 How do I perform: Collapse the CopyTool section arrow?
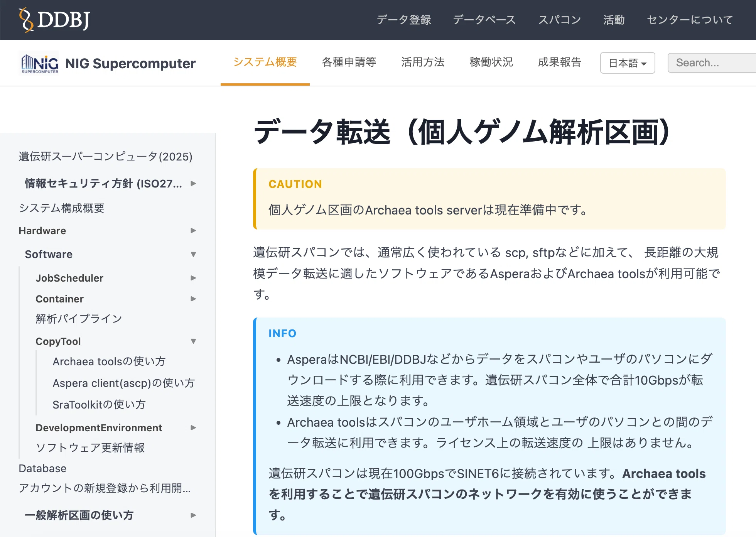[x=193, y=341]
